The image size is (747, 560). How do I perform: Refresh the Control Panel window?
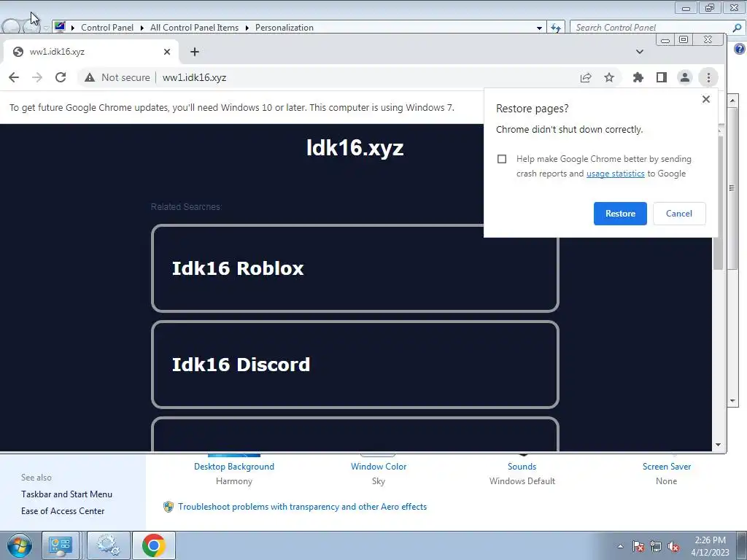pos(555,28)
